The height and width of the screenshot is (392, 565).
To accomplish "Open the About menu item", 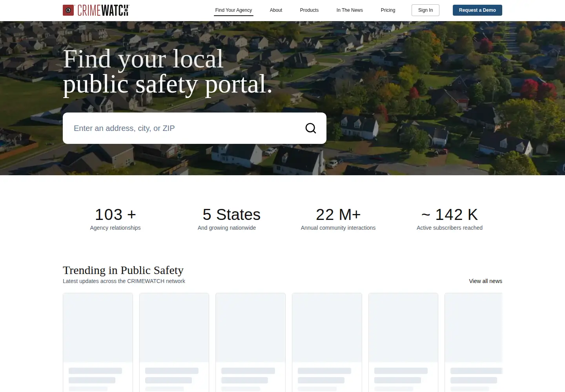I will pyautogui.click(x=276, y=10).
